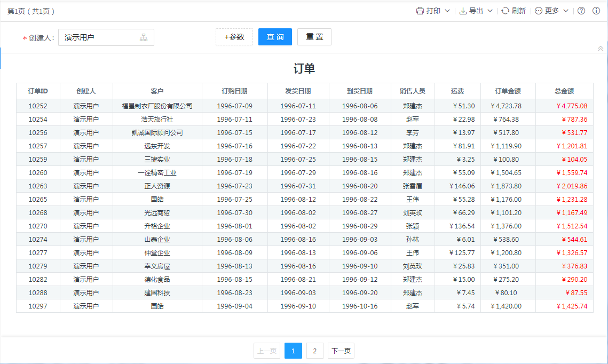The width and height of the screenshot is (608, 364).
Task: Click the org tree icon in 创建人 field
Action: [144, 37]
